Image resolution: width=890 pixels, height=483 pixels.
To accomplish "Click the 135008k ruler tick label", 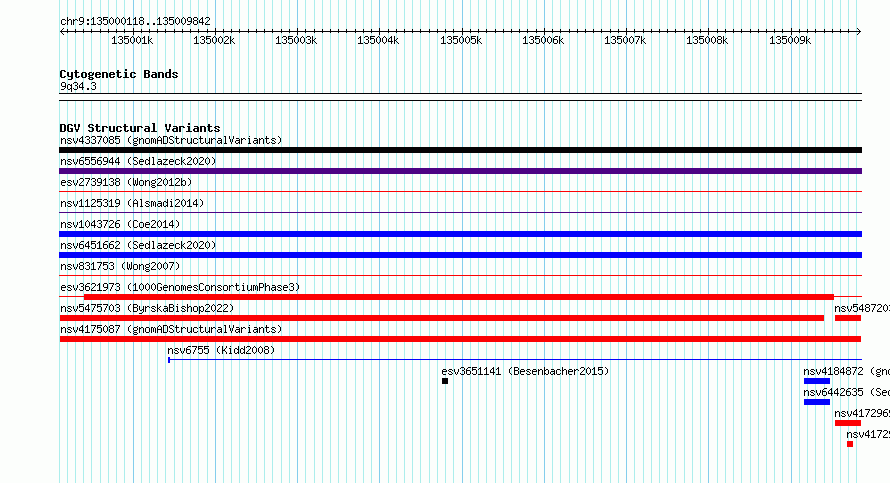I will (x=707, y=40).
